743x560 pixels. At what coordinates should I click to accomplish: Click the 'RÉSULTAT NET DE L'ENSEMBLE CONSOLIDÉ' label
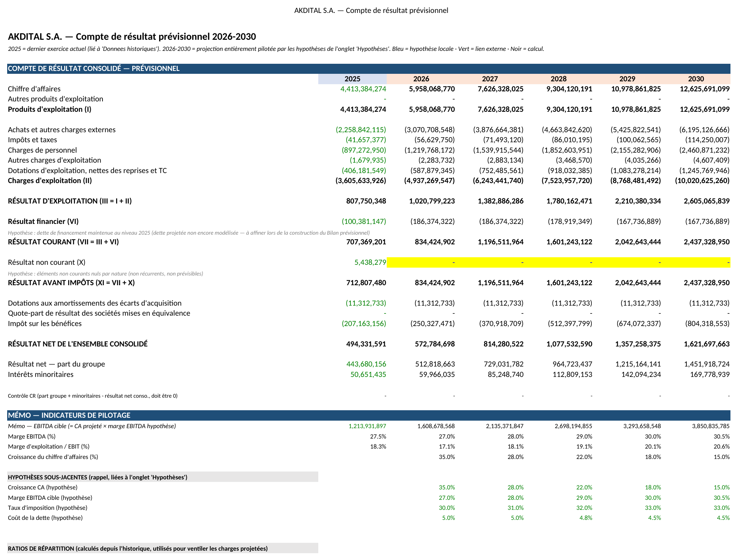pyautogui.click(x=78, y=344)
